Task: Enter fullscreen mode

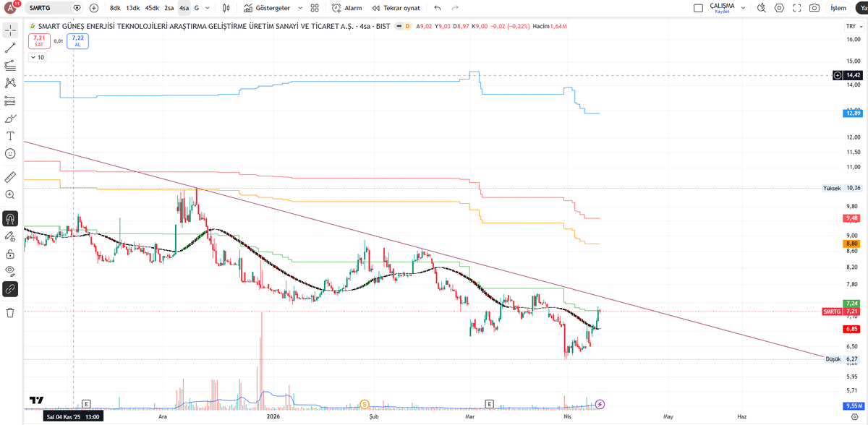Action: click(797, 8)
